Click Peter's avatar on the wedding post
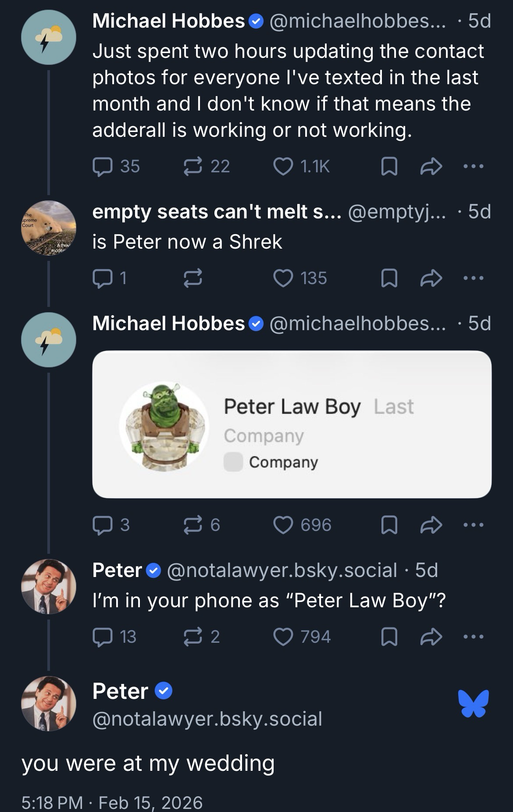 pyautogui.click(x=49, y=704)
